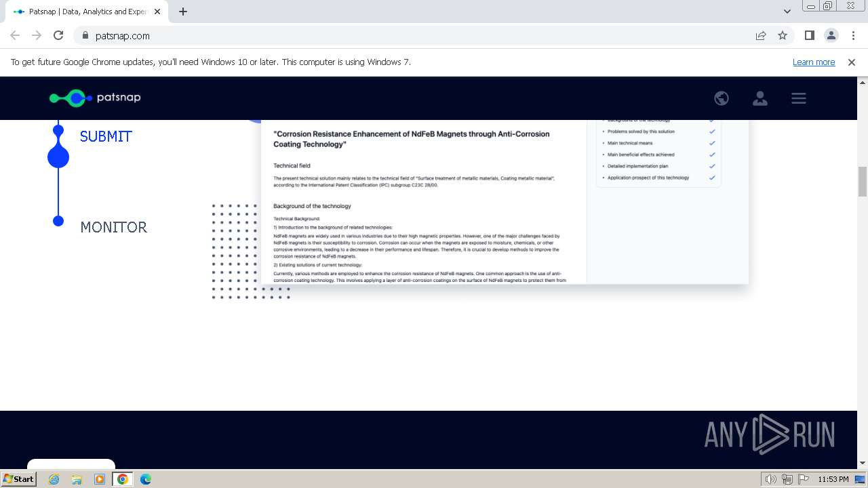Click 'Detailed implementation plan' text

637,166
